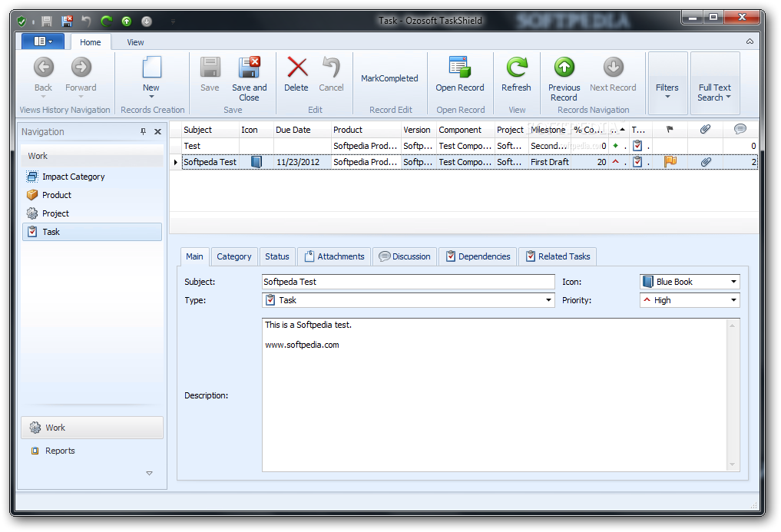Pin the Navigation panel
Screen dimensions: 781x532
pos(143,131)
